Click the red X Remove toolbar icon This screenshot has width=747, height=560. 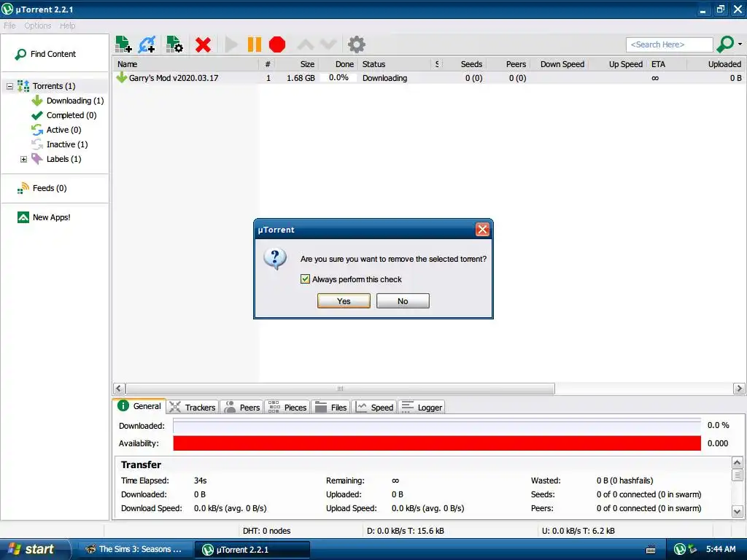pyautogui.click(x=203, y=44)
